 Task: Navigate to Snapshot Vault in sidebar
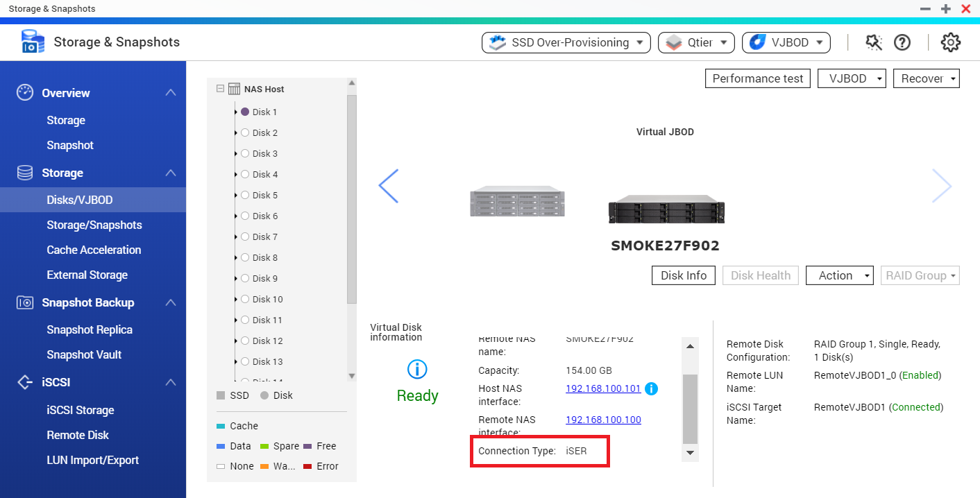(x=84, y=354)
